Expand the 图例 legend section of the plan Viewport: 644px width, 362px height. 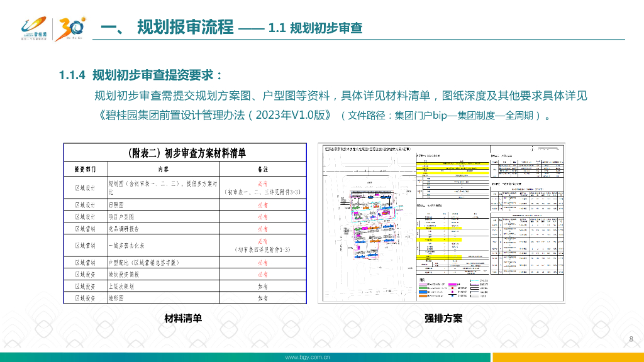[421, 280]
